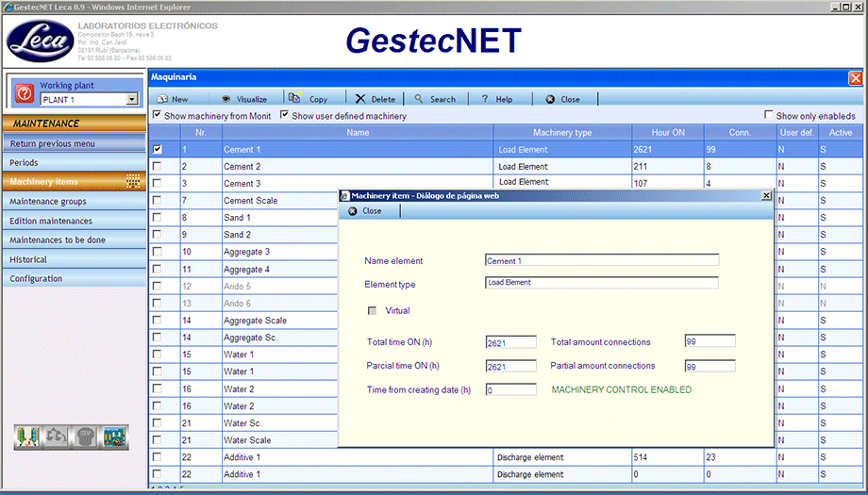Screen dimensions: 868x495
Task: Open Configuration in sidebar
Action: [x=75, y=279]
